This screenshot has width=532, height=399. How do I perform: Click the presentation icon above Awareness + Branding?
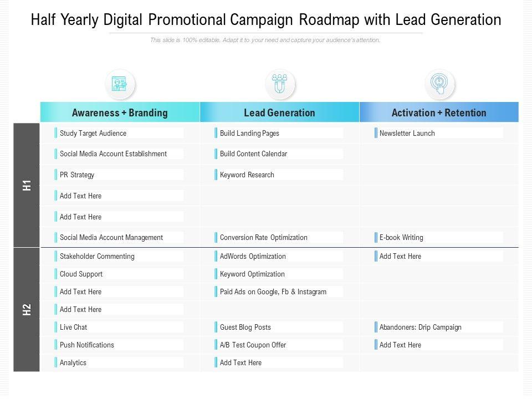[x=120, y=84]
